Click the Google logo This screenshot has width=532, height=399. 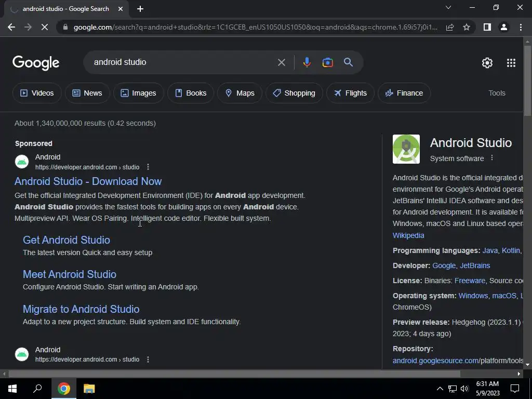pos(36,63)
